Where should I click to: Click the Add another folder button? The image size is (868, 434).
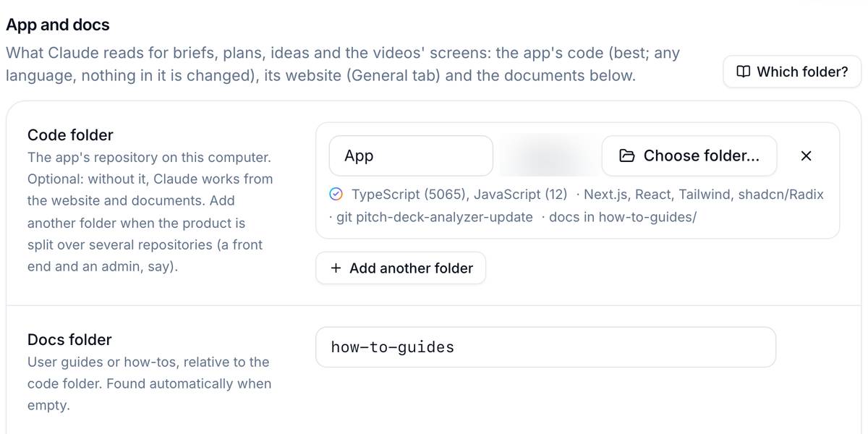click(401, 268)
